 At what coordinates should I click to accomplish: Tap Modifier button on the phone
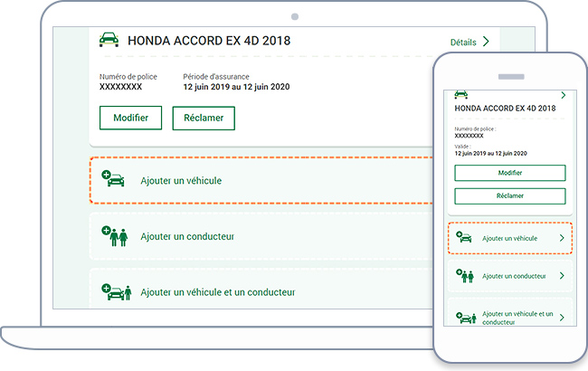510,173
